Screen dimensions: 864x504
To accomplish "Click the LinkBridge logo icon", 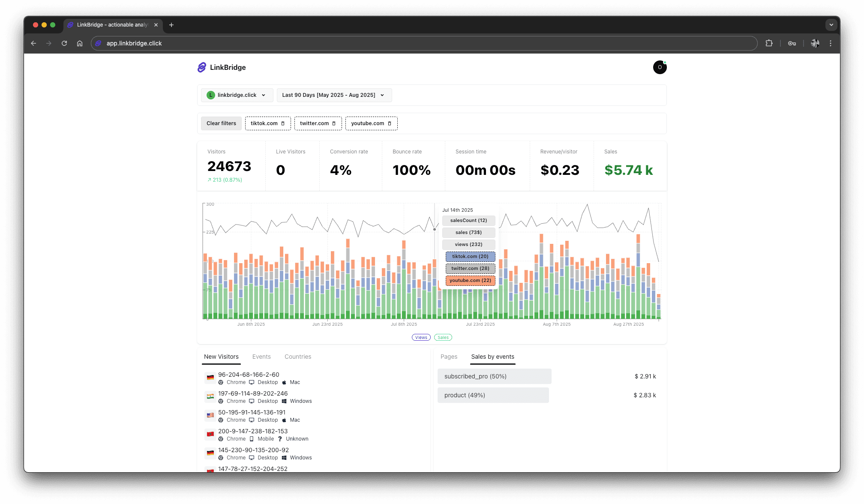I will point(201,67).
